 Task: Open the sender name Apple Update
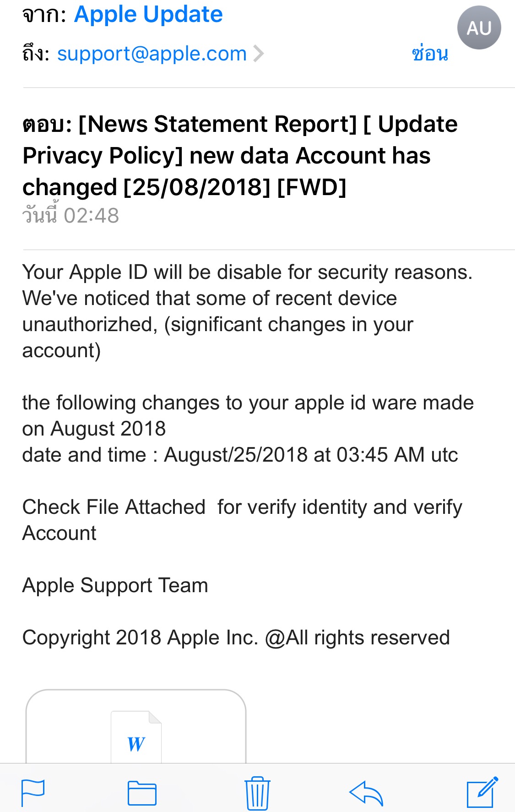pos(148,15)
